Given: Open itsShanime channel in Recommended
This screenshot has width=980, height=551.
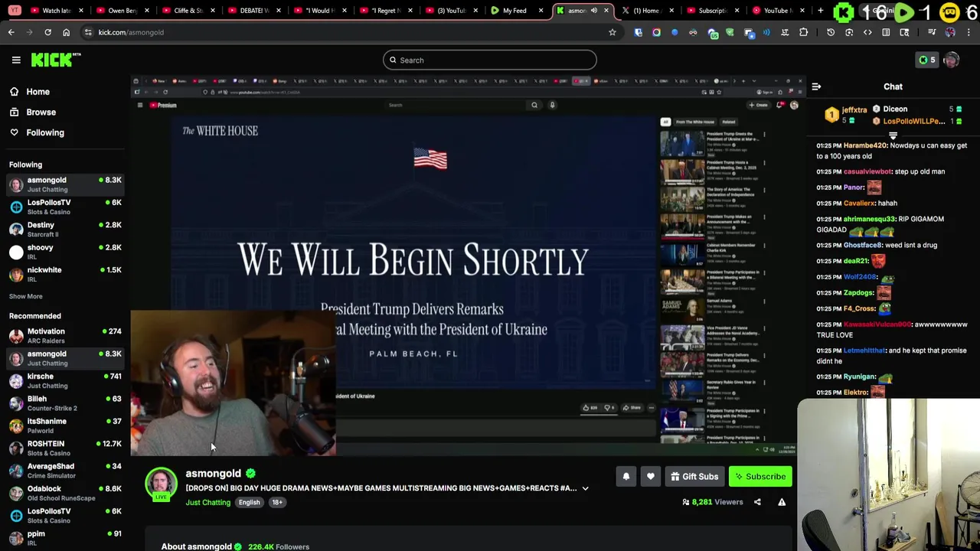Looking at the screenshot, I should coord(64,425).
